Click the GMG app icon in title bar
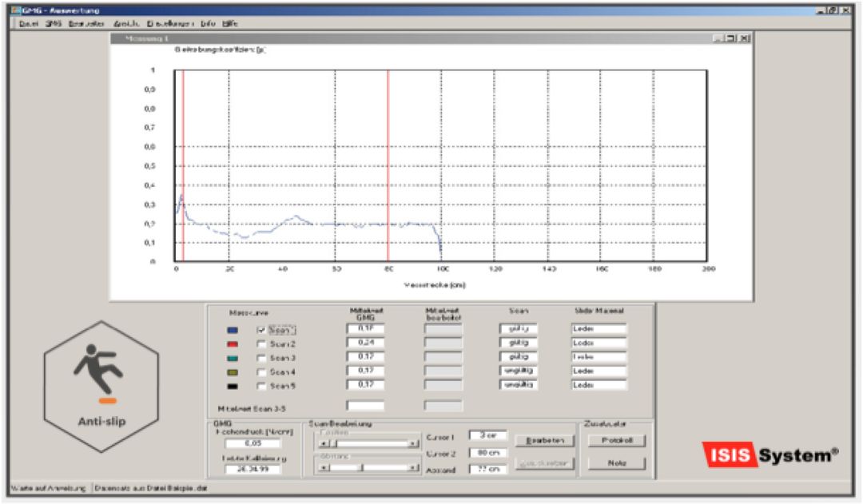 (16, 10)
